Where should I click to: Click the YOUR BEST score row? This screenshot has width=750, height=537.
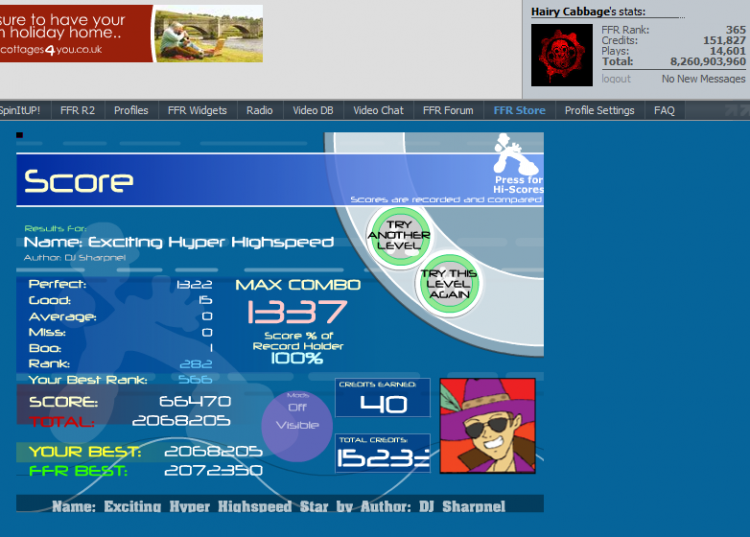pos(140,451)
